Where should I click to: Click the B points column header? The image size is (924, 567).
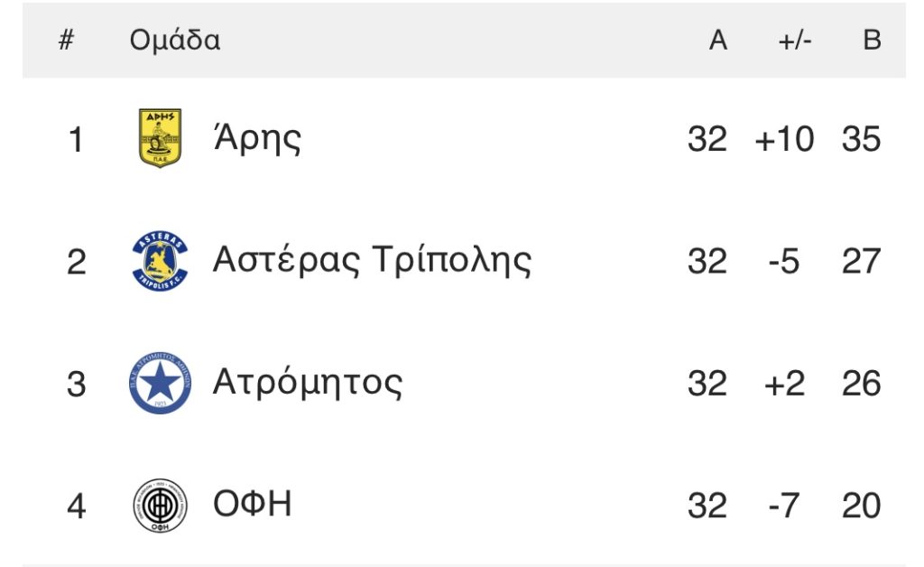(873, 40)
